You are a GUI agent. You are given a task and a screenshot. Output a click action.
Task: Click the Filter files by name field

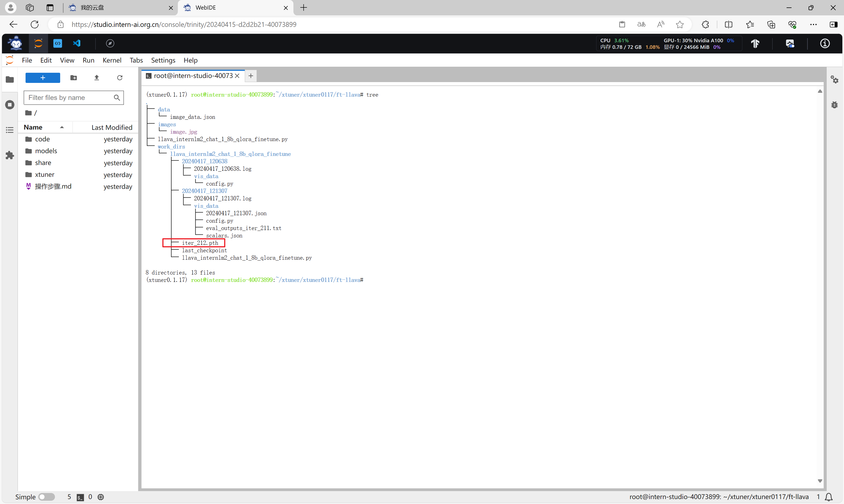pos(73,97)
